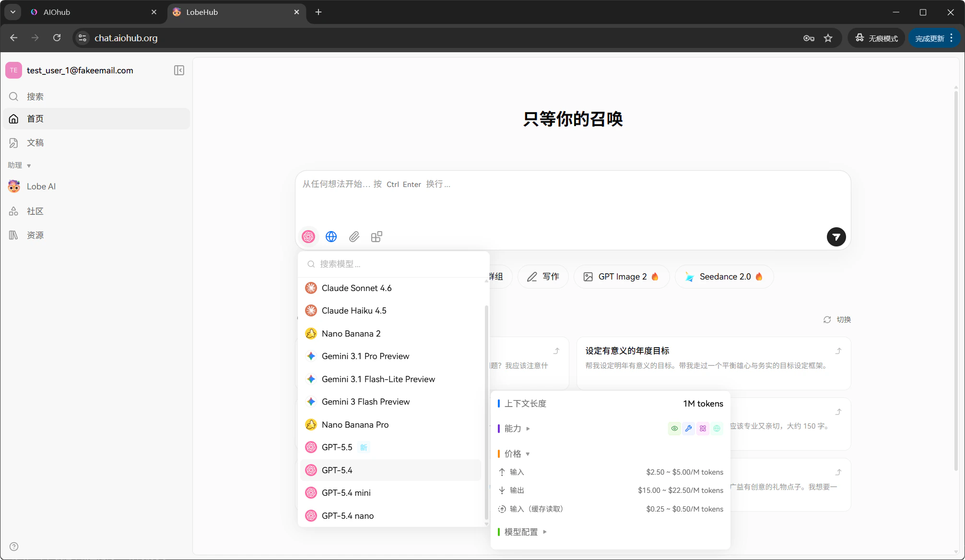This screenshot has width=965, height=560.
Task: Open the plugins/tools blocks icon
Action: pyautogui.click(x=377, y=236)
